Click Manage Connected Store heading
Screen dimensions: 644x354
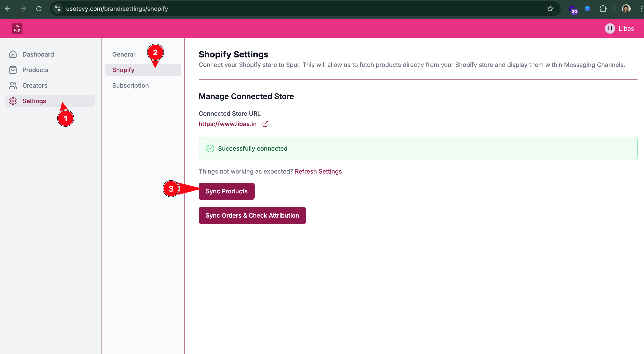[246, 96]
